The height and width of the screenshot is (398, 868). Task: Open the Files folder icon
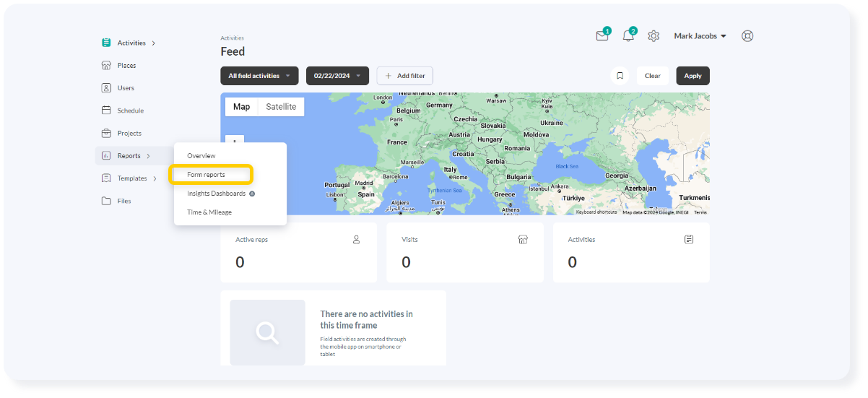[106, 201]
